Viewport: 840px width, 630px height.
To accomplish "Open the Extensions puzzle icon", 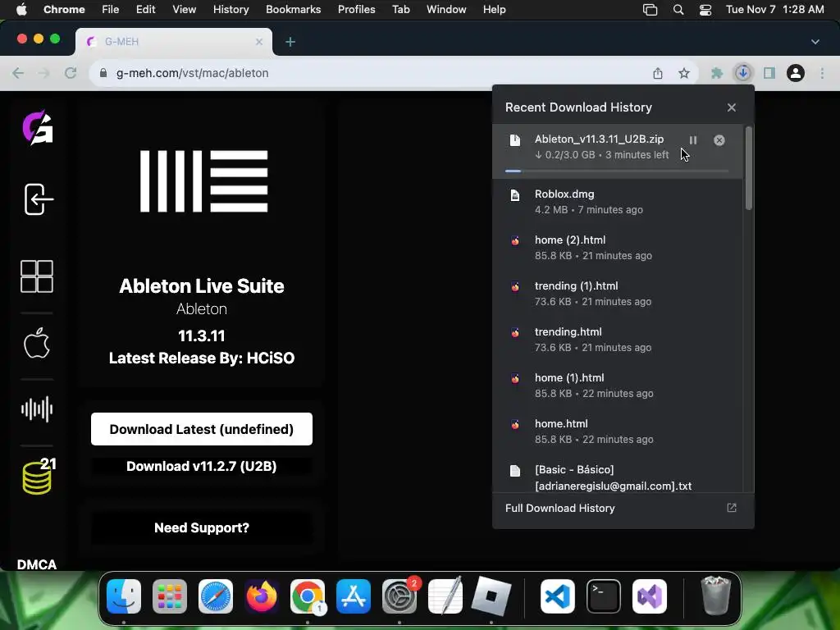I will click(717, 73).
